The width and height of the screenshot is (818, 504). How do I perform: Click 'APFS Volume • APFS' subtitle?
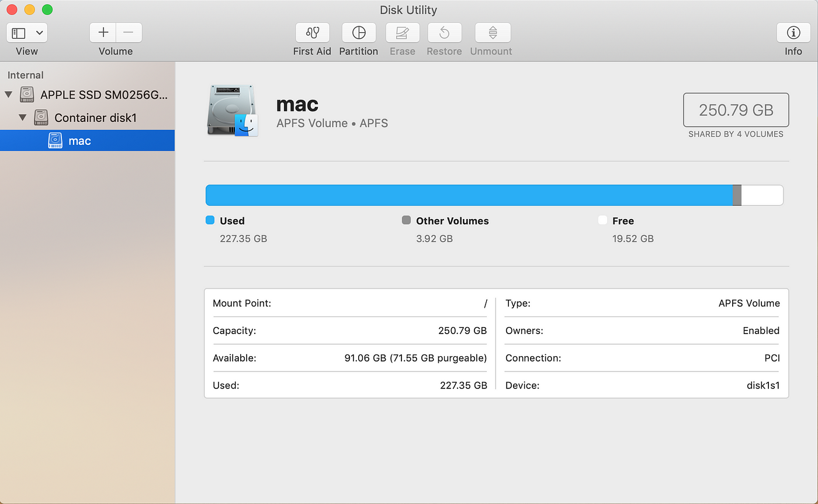pos(332,123)
